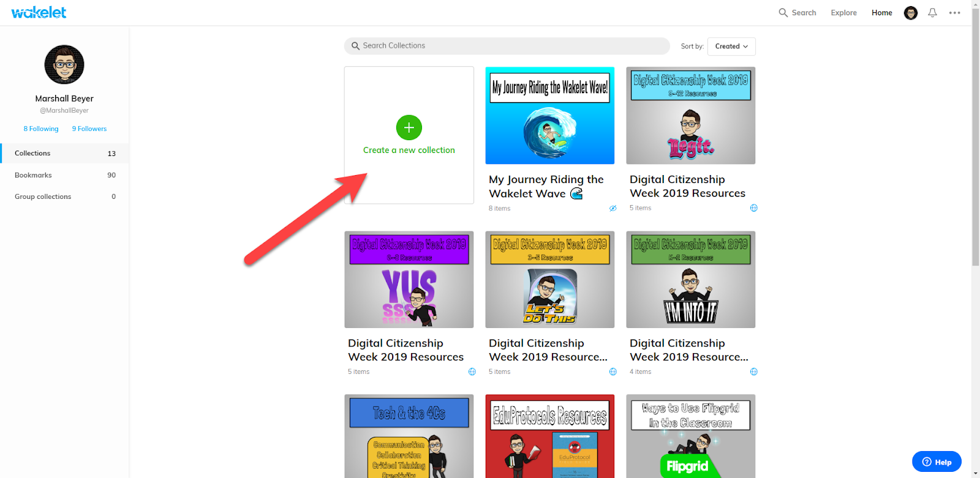Open Group collections in the sidebar
This screenshot has width=980, height=478.
pos(64,196)
